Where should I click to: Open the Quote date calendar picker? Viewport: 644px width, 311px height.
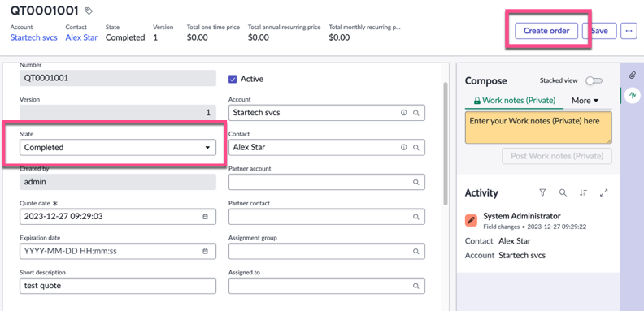point(206,217)
